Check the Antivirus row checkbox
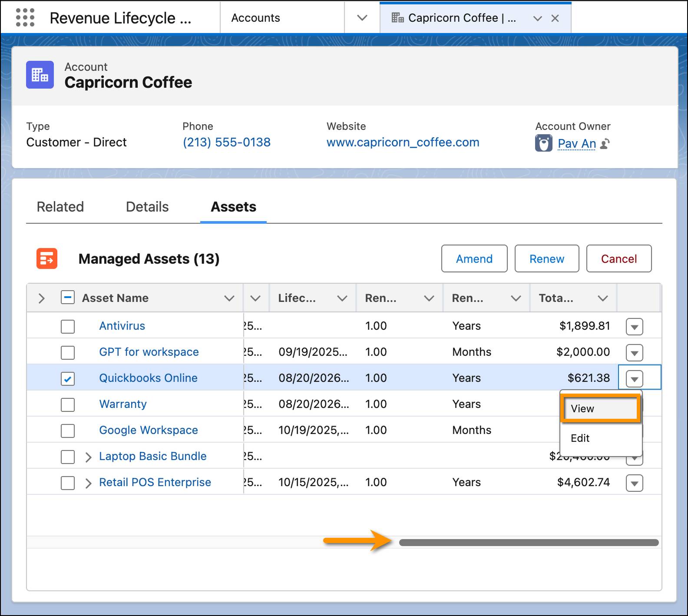 [68, 326]
